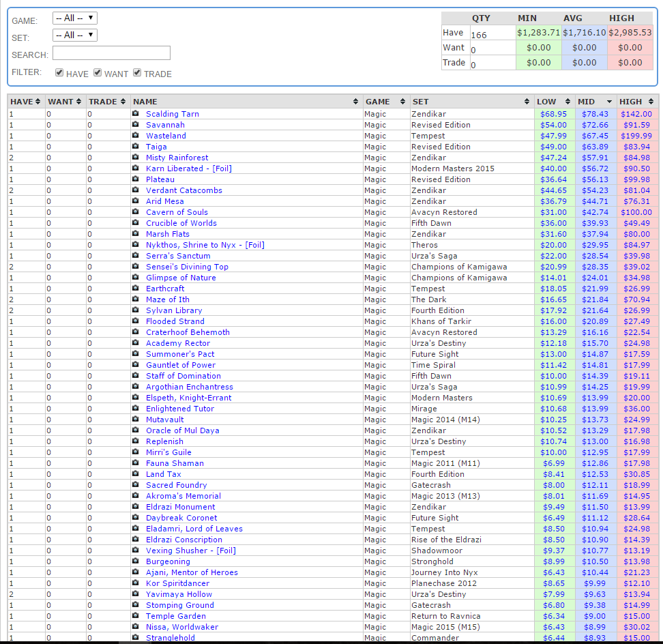663x644 pixels.
Task: Click the camera icon beside Misty Rainforest
Action: [135, 157]
